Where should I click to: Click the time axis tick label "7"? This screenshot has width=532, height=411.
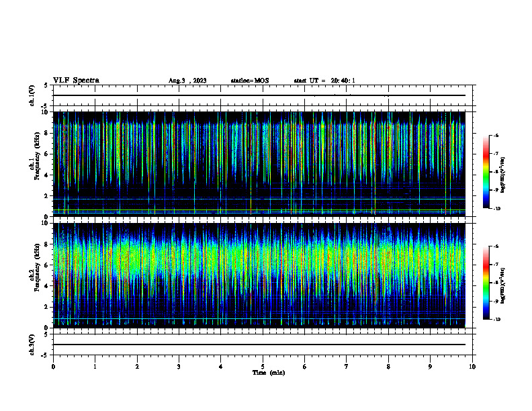[347, 367]
